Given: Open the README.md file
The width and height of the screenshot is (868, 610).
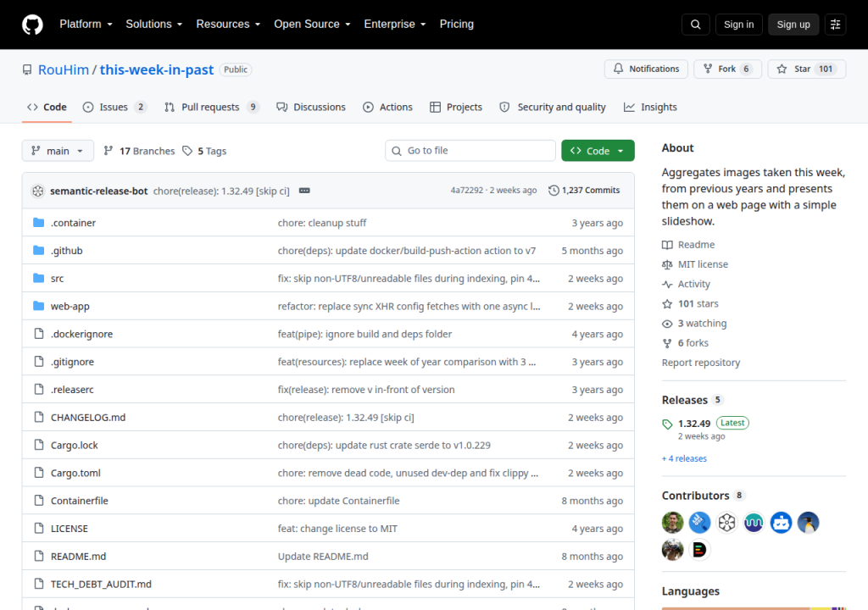Looking at the screenshot, I should 78,557.
